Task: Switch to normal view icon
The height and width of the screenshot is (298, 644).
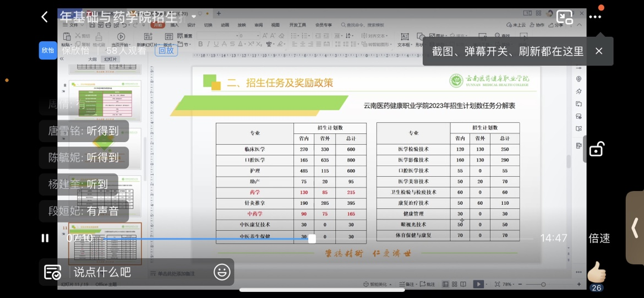Action: [x=445, y=284]
